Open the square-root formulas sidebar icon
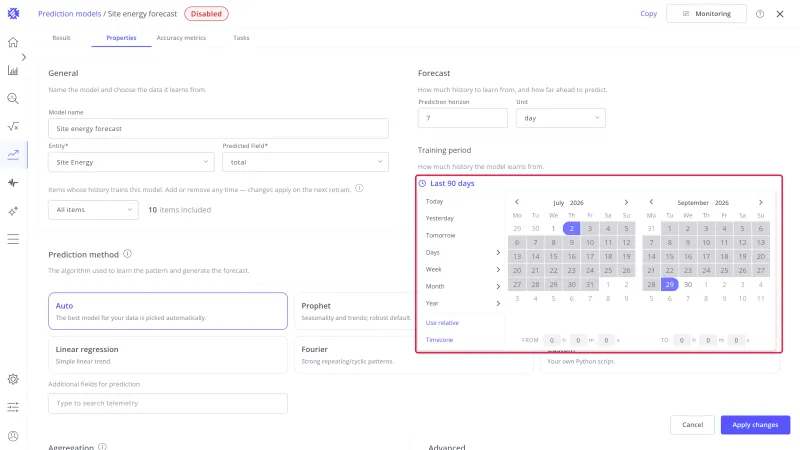Image resolution: width=800 pixels, height=450 pixels. (13, 127)
